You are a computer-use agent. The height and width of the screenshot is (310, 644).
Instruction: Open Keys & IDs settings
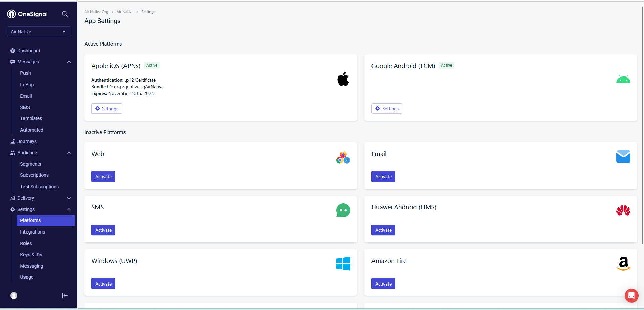pos(31,255)
